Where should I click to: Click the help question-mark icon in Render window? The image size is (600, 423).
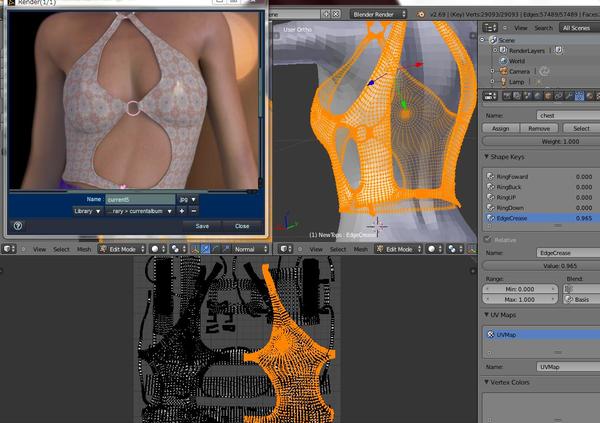coord(18,226)
